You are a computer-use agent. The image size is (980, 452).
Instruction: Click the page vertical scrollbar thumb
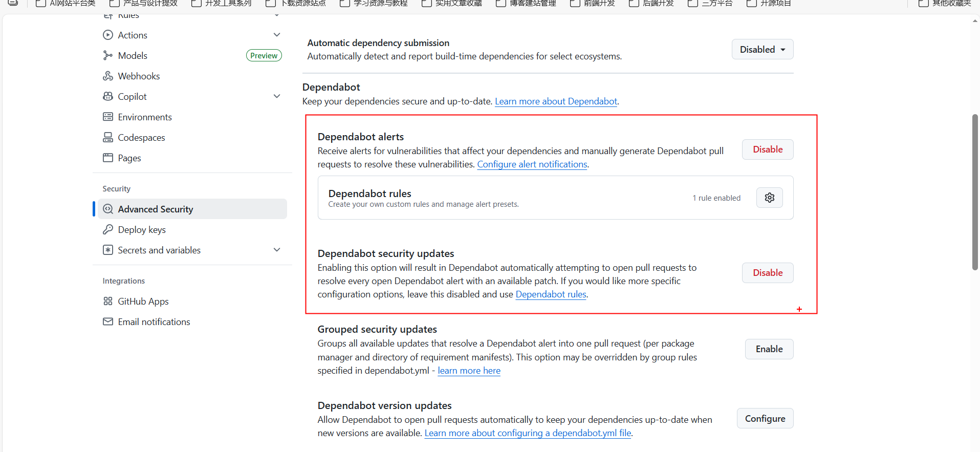click(975, 192)
